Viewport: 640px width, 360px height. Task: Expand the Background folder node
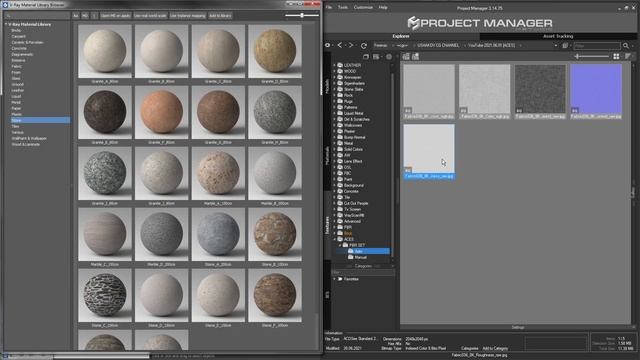(334, 185)
